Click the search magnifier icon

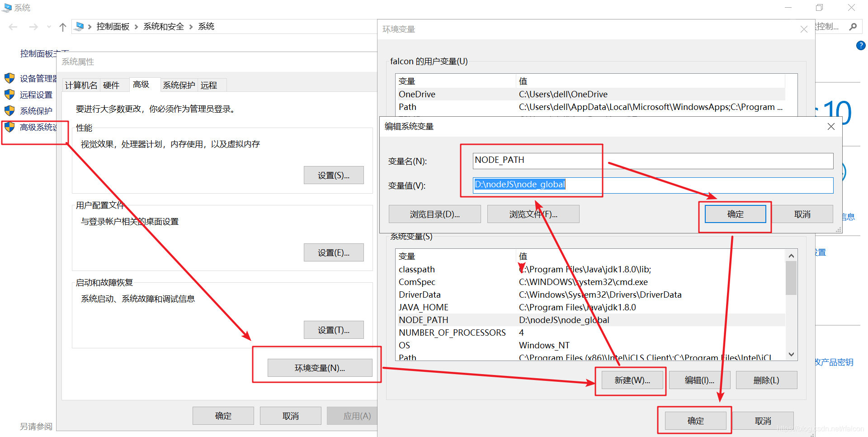point(853,27)
